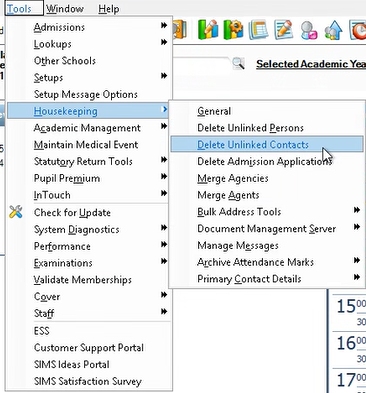This screenshot has width=366, height=393.
Task: Open the Help menu
Action: click(x=109, y=9)
